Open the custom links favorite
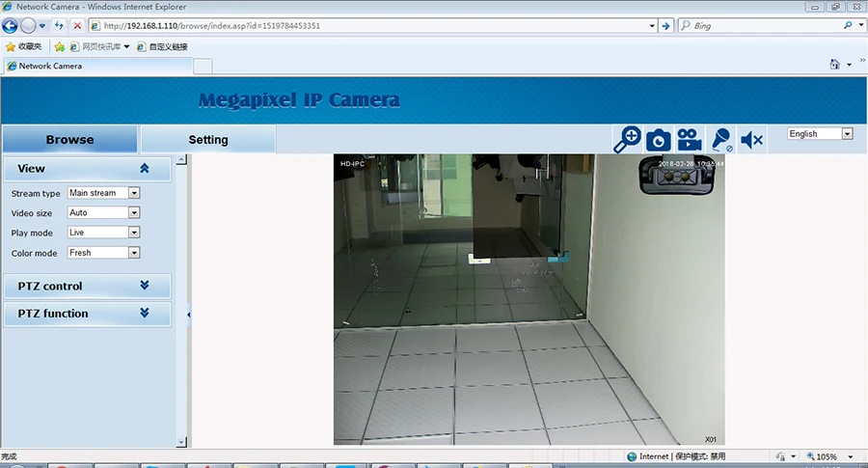868x468 pixels. pos(162,46)
